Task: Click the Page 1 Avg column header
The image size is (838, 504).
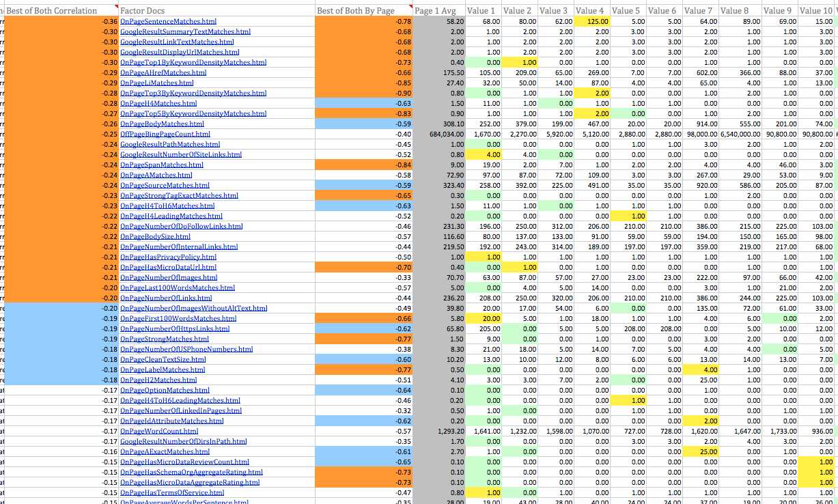Action: 439,11
